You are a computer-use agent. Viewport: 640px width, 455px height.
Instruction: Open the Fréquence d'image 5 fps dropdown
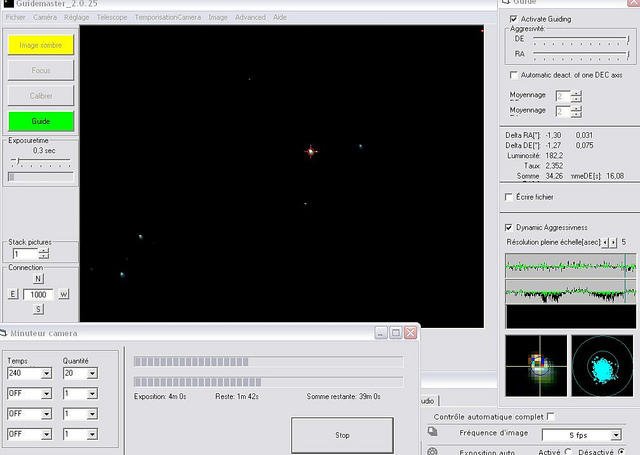616,435
